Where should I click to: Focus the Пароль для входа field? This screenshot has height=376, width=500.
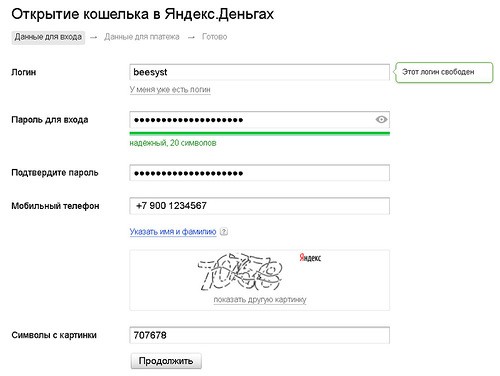(259, 120)
